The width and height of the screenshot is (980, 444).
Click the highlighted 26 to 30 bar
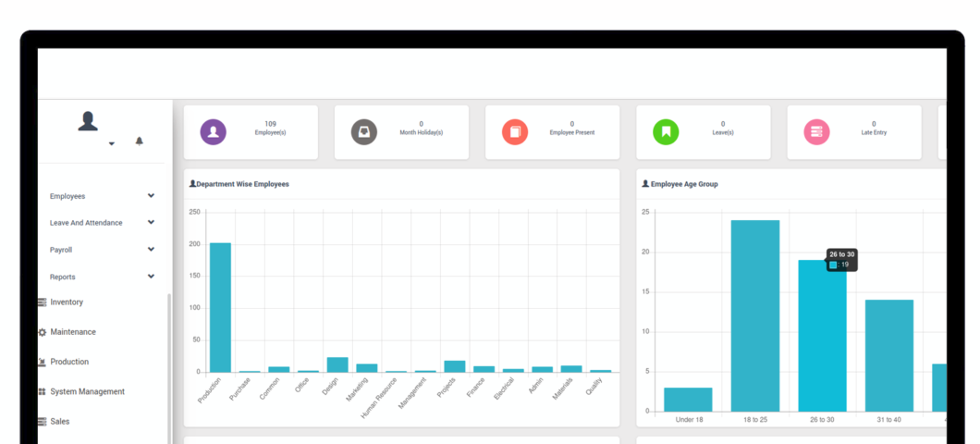point(823,336)
